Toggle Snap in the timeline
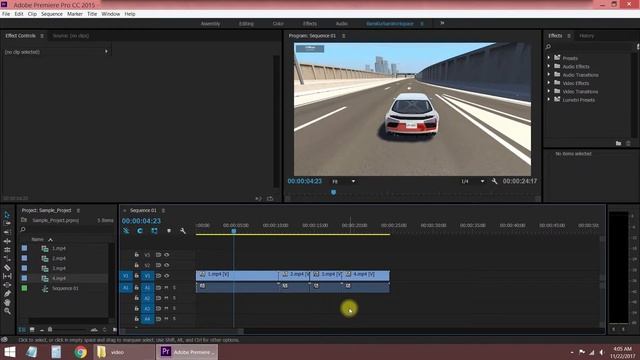 pyautogui.click(x=140, y=231)
